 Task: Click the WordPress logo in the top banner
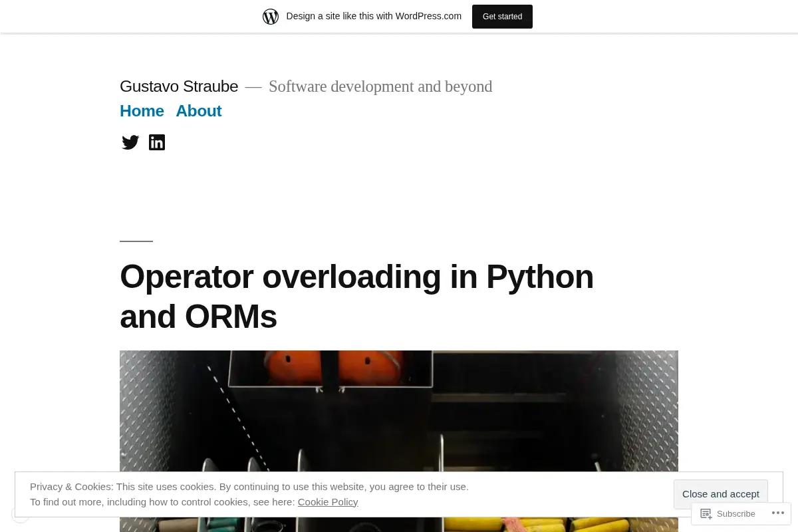click(271, 17)
